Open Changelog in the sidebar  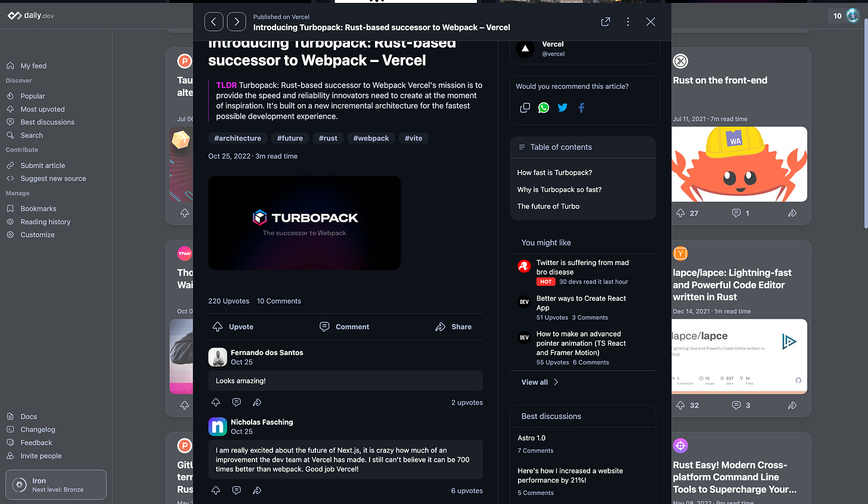(38, 430)
